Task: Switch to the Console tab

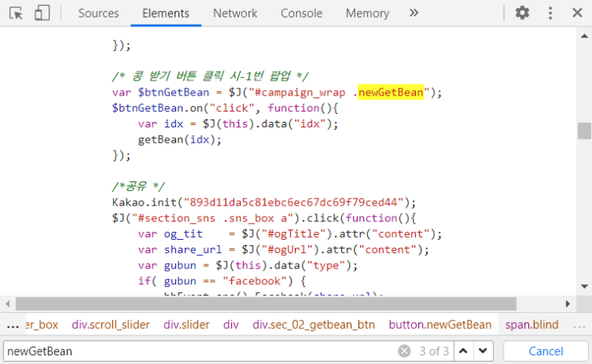Action: tap(301, 14)
